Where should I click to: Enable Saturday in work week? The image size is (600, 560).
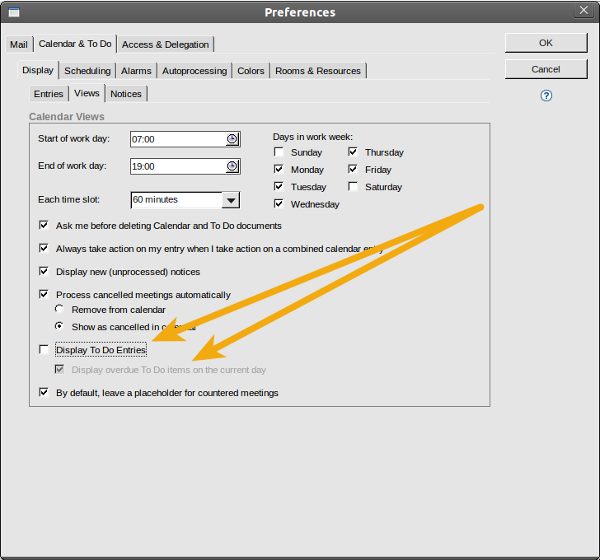(353, 186)
